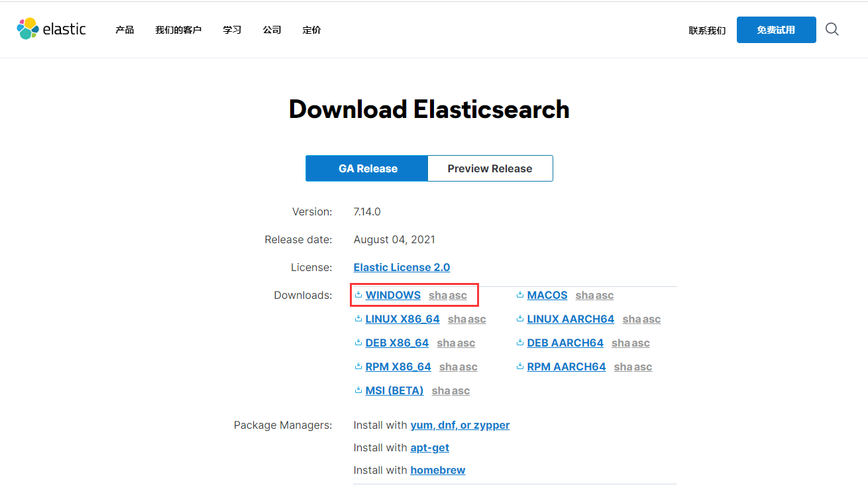Open sha checksum for MACOS
868x499 pixels.
pos(585,296)
